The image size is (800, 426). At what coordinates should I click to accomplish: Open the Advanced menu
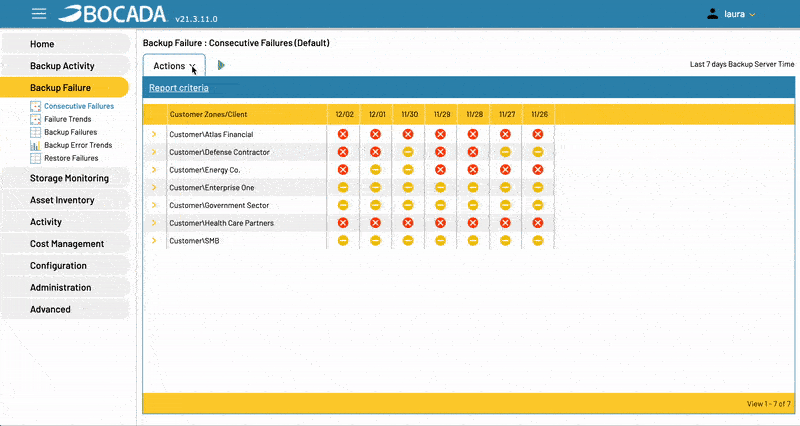click(x=65, y=310)
